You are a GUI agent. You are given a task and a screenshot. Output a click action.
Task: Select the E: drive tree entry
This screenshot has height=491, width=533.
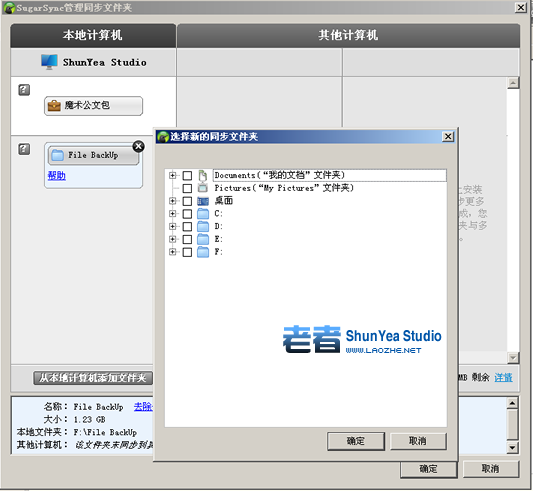(x=219, y=239)
